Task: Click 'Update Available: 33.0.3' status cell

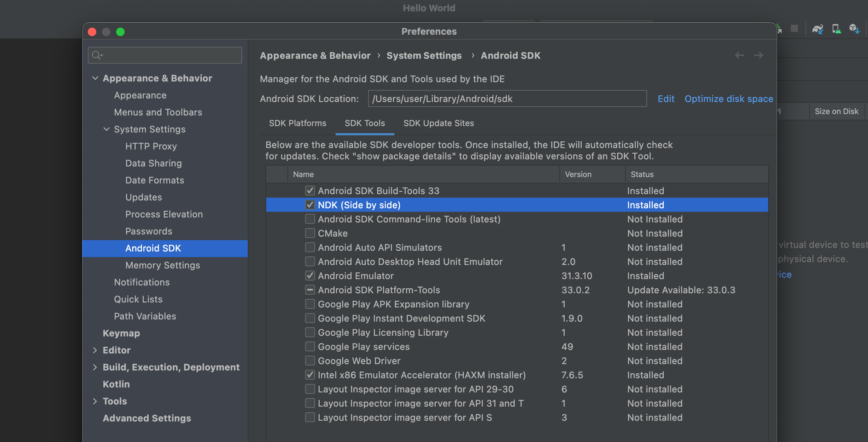Action: (x=681, y=290)
